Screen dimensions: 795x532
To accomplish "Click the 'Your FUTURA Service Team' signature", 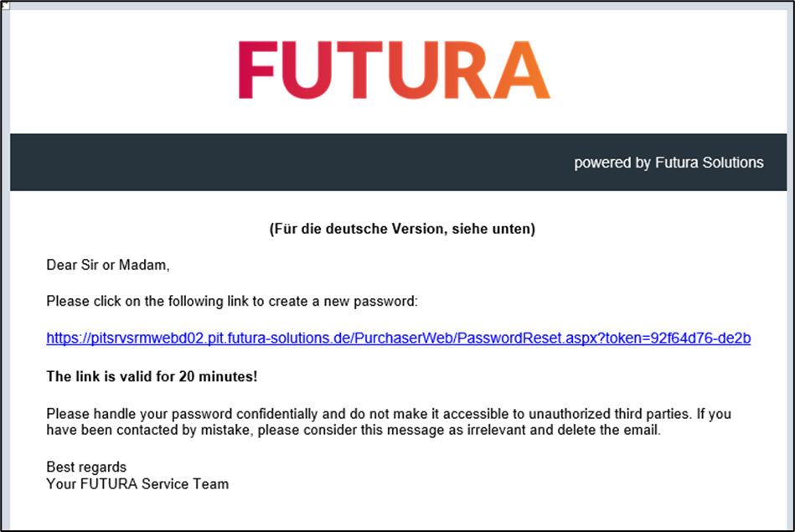I will [x=137, y=483].
